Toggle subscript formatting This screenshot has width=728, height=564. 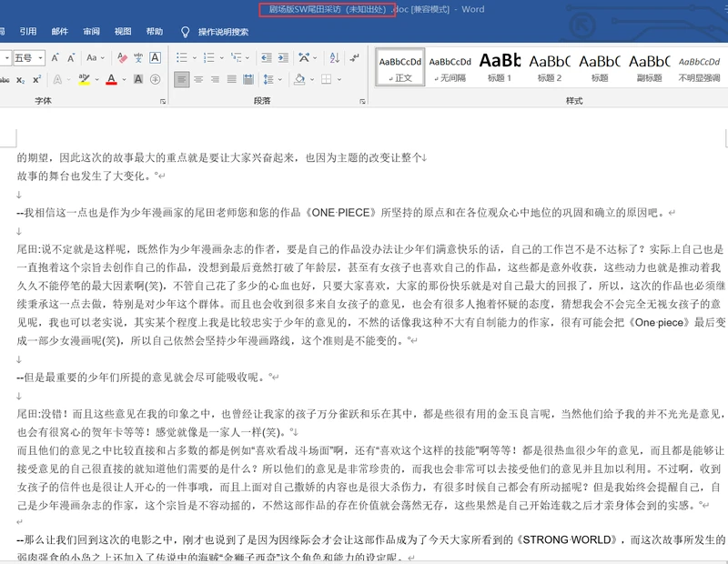pos(20,80)
